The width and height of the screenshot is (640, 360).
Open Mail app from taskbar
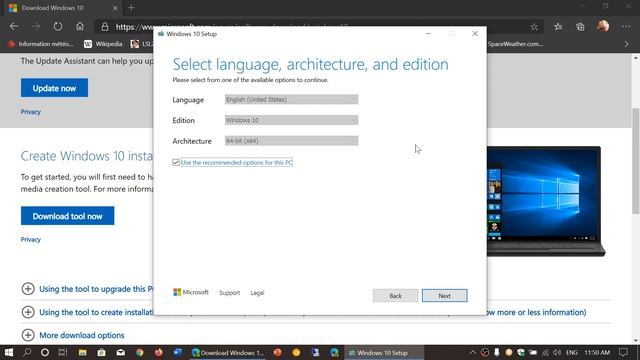(x=120, y=353)
